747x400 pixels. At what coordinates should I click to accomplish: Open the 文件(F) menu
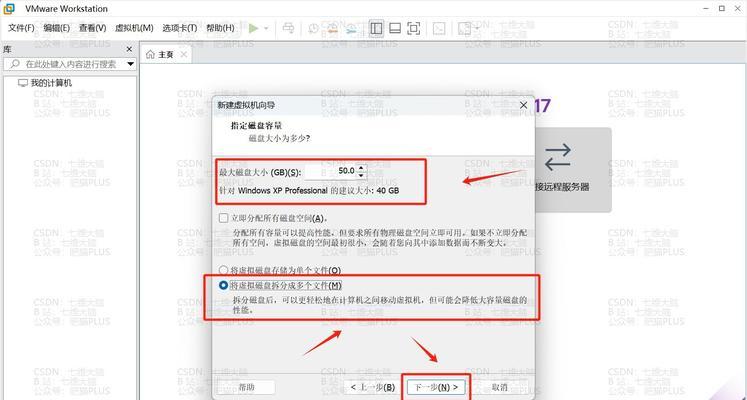(21, 28)
